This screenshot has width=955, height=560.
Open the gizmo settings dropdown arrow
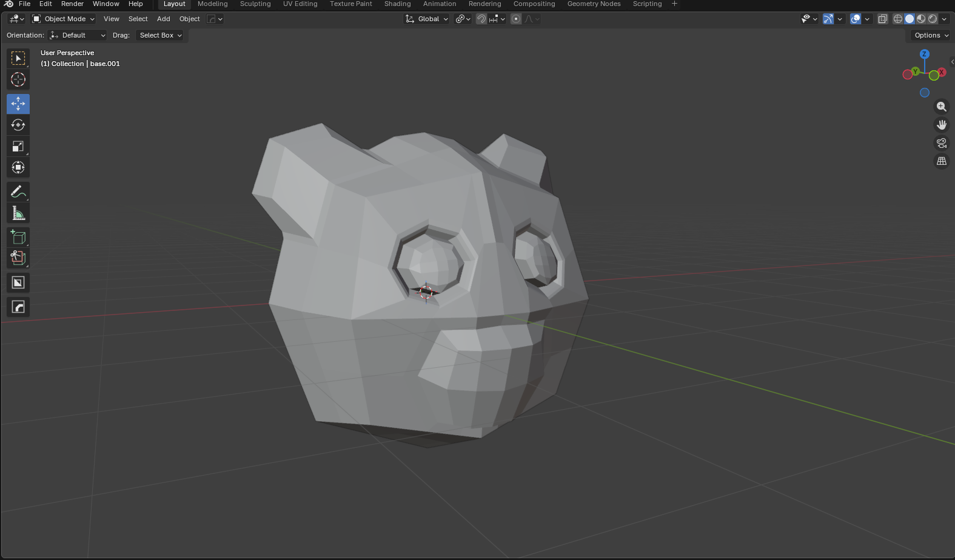point(840,19)
